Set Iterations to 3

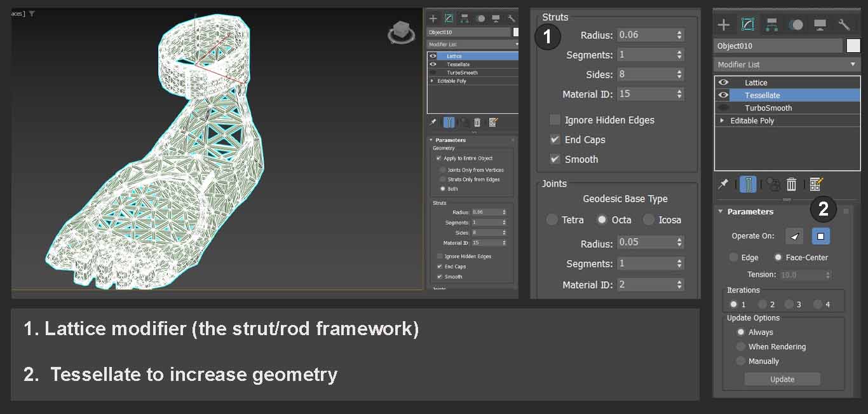[x=789, y=305]
